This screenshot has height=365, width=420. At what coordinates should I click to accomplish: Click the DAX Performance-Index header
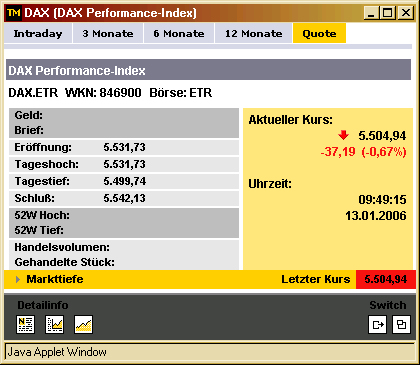point(208,70)
